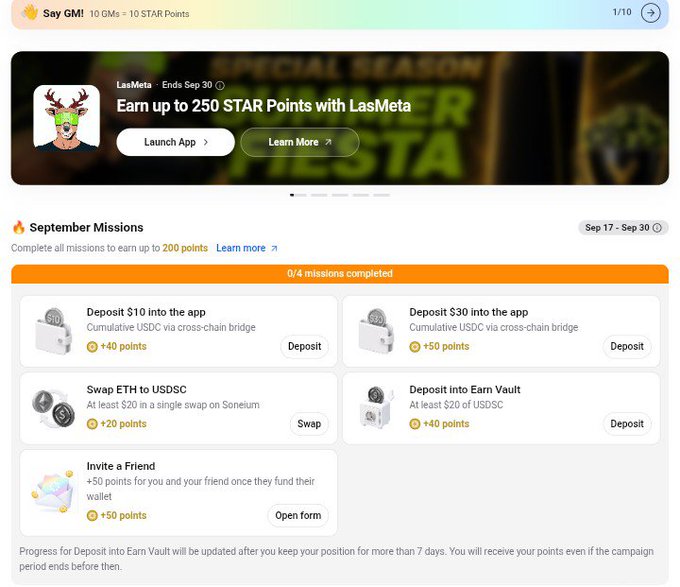680x587 pixels.
Task: Click the 'Deposit $10 into the app' title
Action: 146,312
